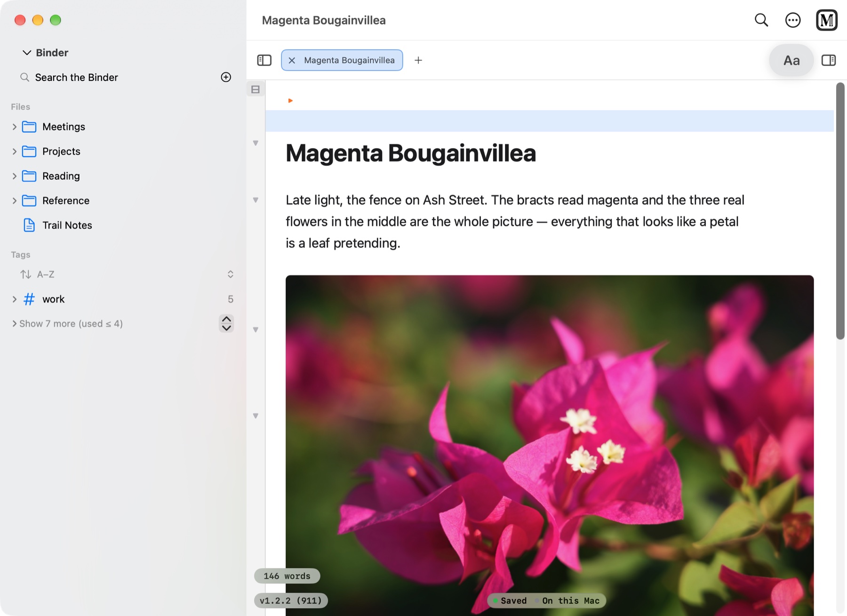The width and height of the screenshot is (847, 616).
Task: Select the Magenta Bougainvillea tab
Action: pos(342,60)
